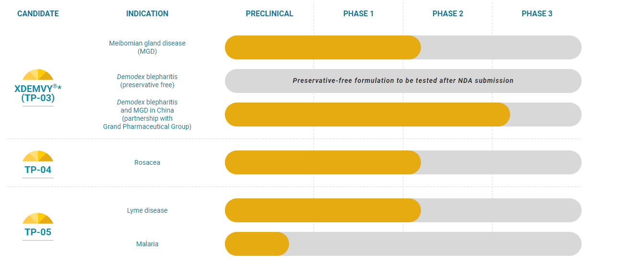Click the TP-05 sunburst logo icon
This screenshot has height=264, width=644.
pos(38,218)
